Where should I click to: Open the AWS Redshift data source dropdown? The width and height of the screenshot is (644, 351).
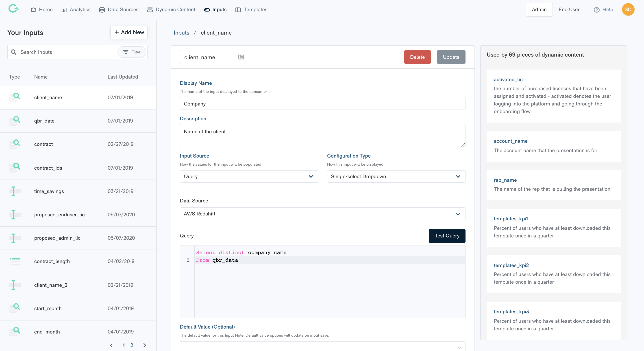[x=322, y=214]
